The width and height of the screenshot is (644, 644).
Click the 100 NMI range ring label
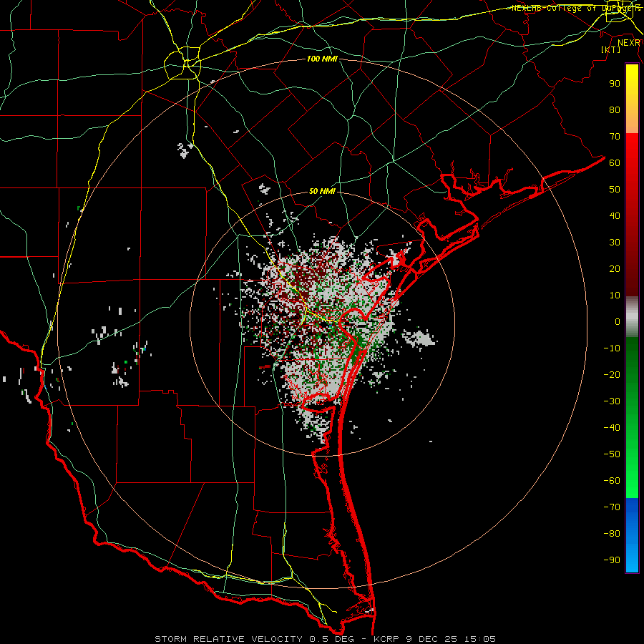(322, 59)
